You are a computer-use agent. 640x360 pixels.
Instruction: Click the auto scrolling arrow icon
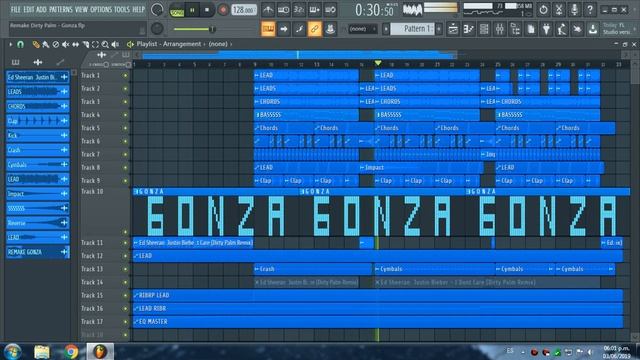click(x=284, y=29)
